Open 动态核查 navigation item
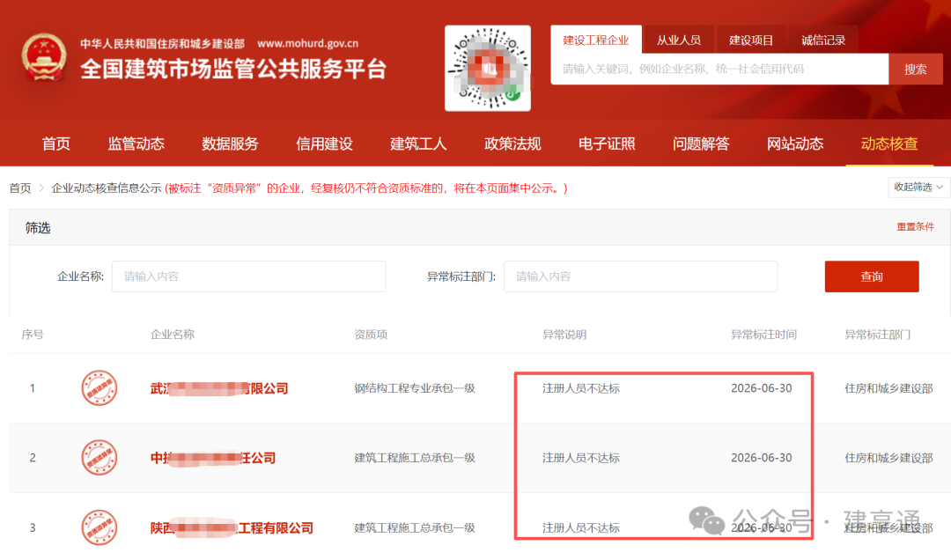The width and height of the screenshot is (951, 560). tap(889, 144)
